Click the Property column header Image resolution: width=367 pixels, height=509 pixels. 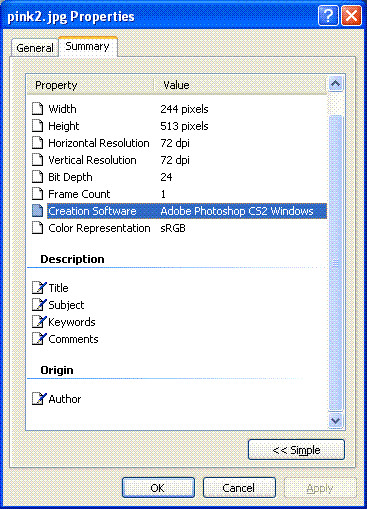click(x=90, y=85)
